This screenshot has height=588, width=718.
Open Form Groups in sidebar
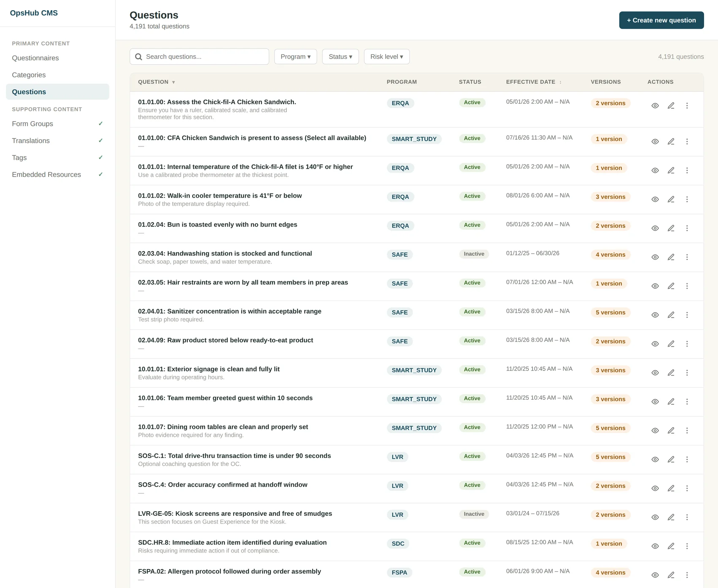pos(57,124)
